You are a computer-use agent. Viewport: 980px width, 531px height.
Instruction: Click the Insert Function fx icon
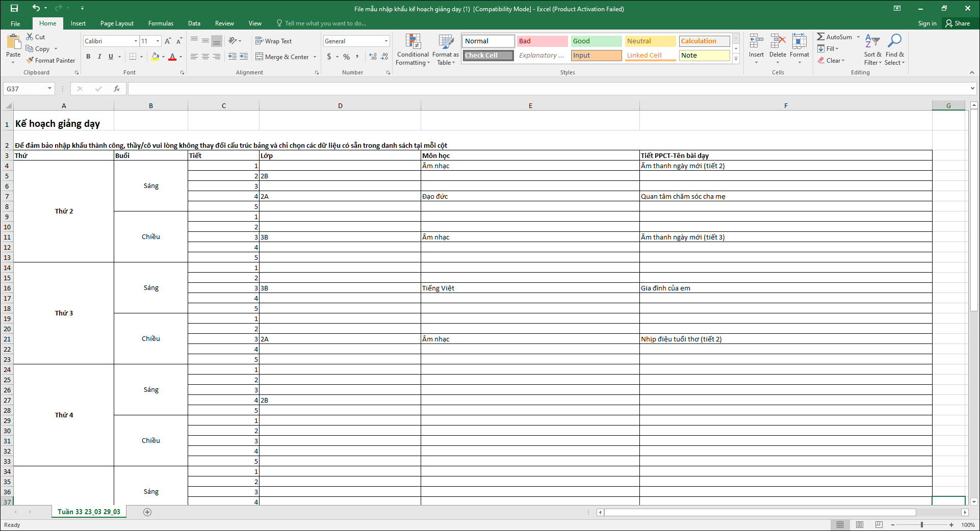click(116, 89)
